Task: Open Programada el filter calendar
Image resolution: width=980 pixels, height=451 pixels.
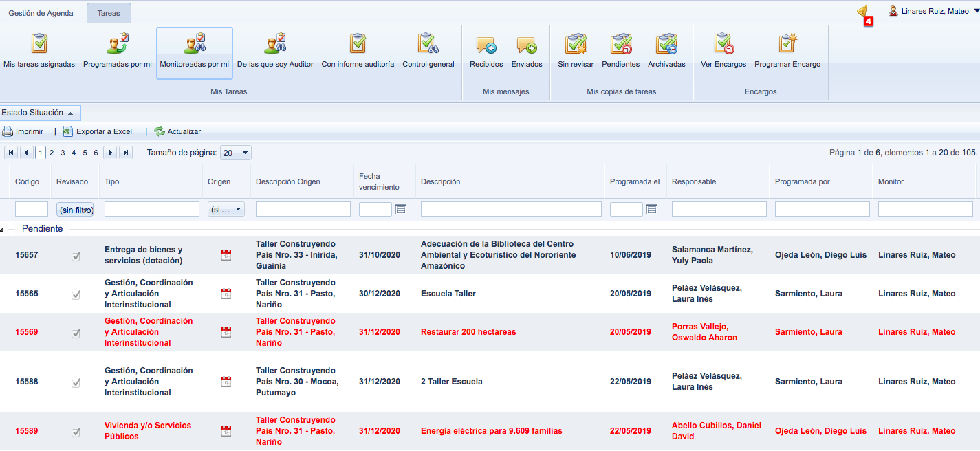Action: [652, 209]
